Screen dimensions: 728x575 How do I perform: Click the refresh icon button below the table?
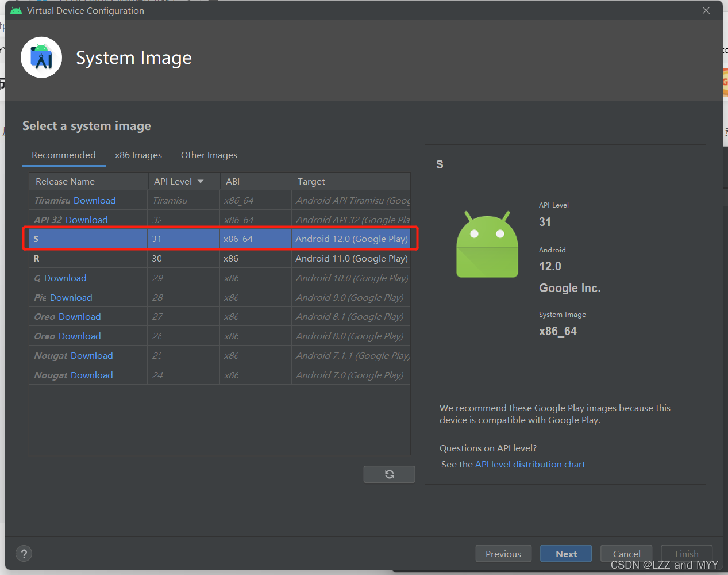[389, 474]
